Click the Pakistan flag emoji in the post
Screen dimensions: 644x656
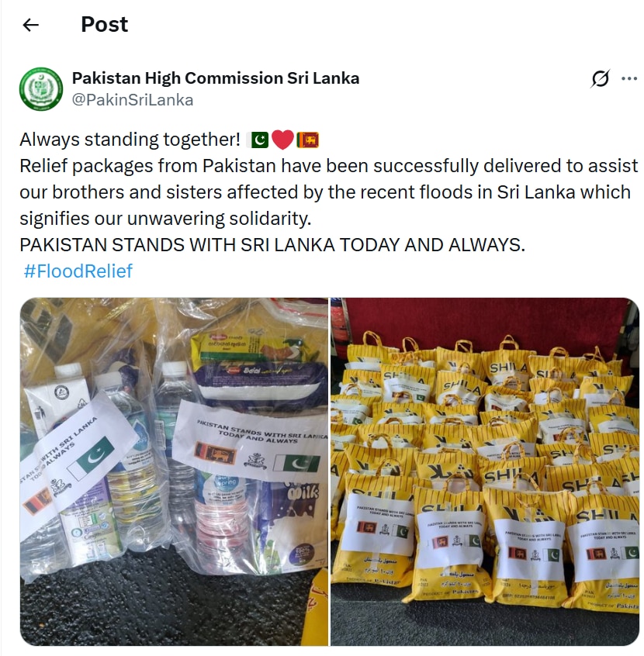259,140
